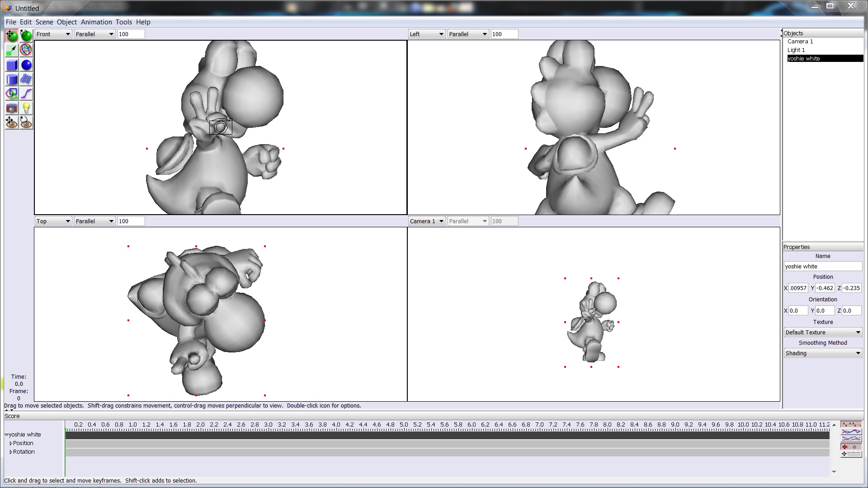Screen dimensions: 868x488
Task: Select the Resize Object tool
Action: click(12, 50)
